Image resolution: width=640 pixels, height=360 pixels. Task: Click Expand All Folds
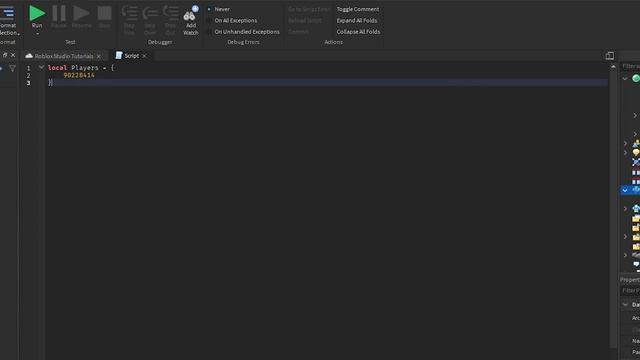pyautogui.click(x=357, y=20)
